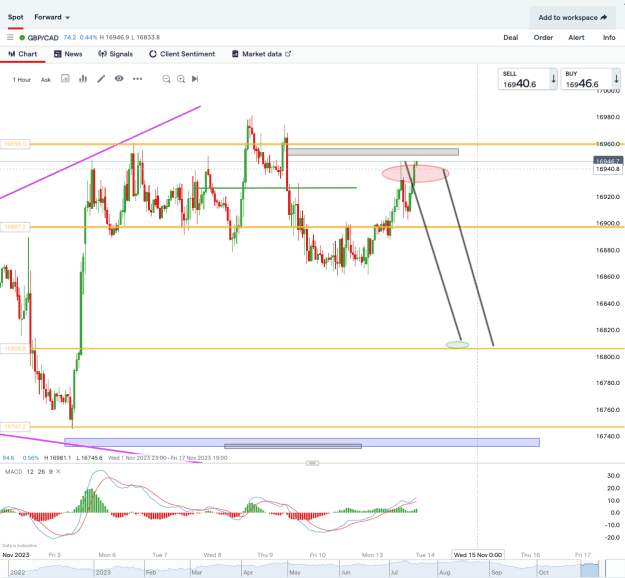Jump to the latest candle
625x578 pixels.
(x=195, y=79)
